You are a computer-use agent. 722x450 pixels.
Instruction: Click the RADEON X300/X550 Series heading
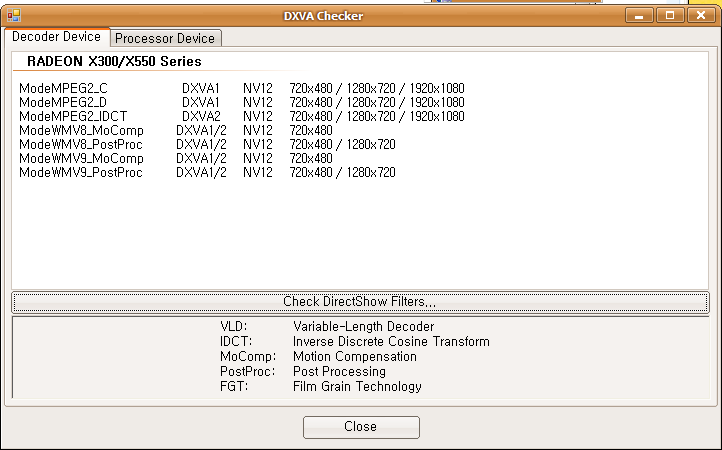click(x=114, y=62)
